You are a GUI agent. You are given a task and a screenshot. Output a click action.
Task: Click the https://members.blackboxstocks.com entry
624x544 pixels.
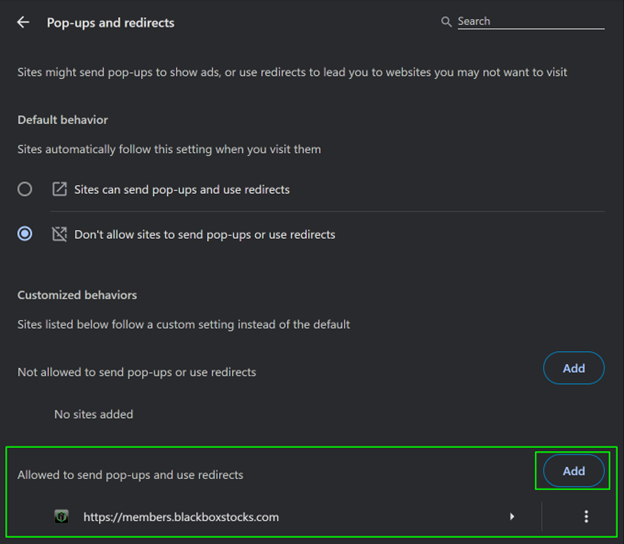pyautogui.click(x=181, y=517)
